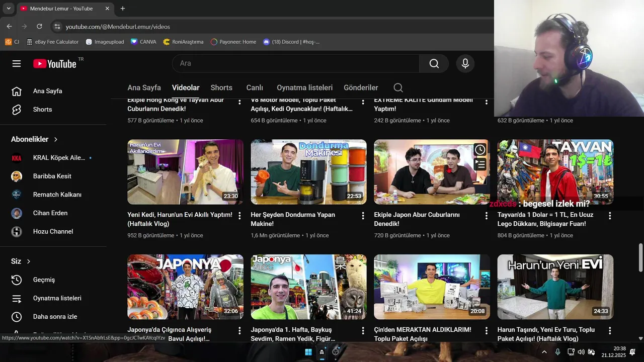Open Discord bookmark
Image resolution: width=644 pixels, height=362 pixels.
click(291, 42)
